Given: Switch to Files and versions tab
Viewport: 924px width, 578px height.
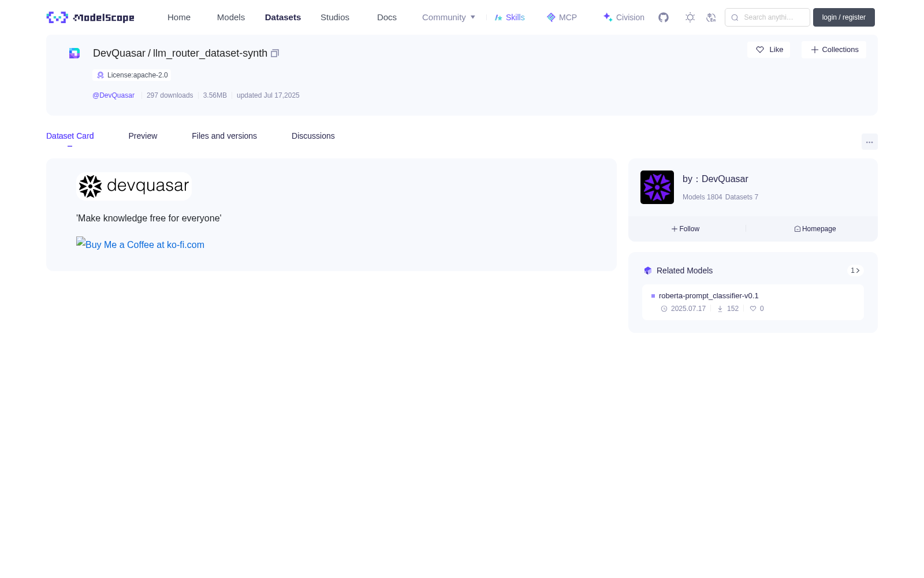Looking at the screenshot, I should tap(224, 136).
